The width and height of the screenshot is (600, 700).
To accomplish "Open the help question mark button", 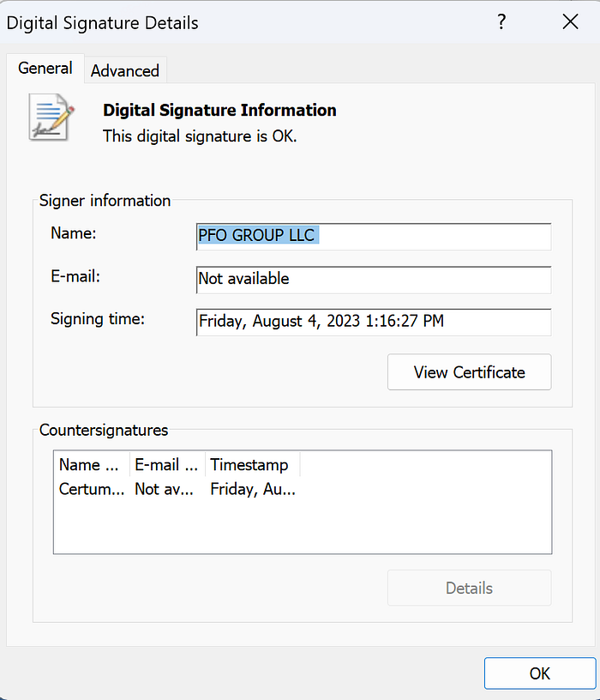I will coord(502,23).
